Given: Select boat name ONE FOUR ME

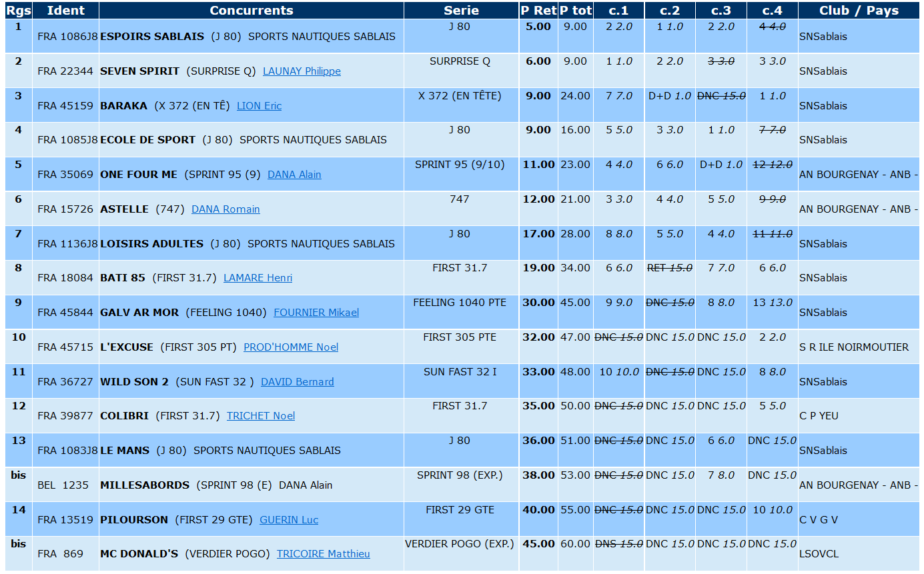Looking at the screenshot, I should [139, 175].
